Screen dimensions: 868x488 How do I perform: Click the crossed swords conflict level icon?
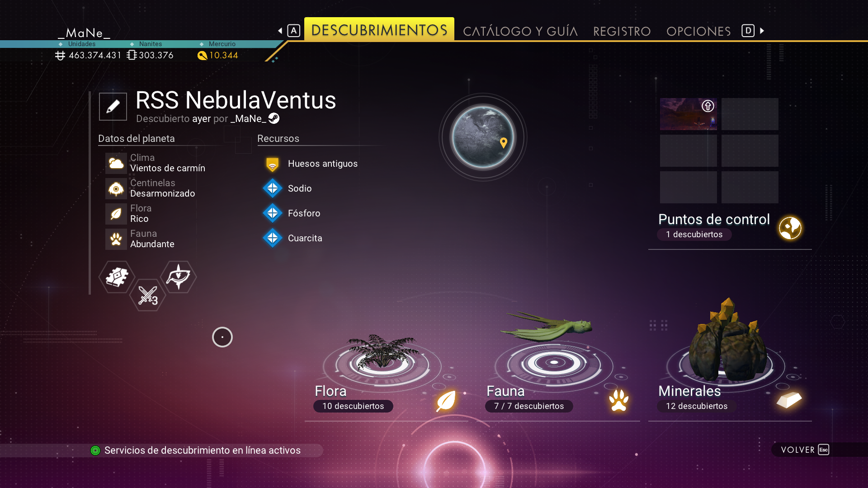tap(148, 296)
